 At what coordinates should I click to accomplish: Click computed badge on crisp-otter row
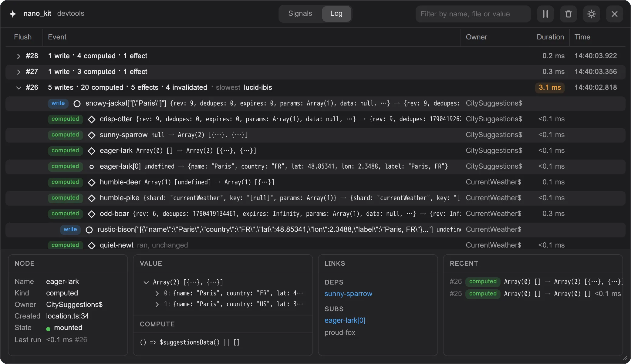click(65, 119)
